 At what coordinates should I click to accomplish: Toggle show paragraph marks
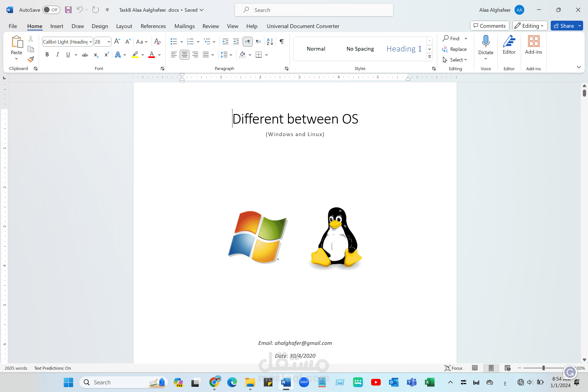click(282, 41)
